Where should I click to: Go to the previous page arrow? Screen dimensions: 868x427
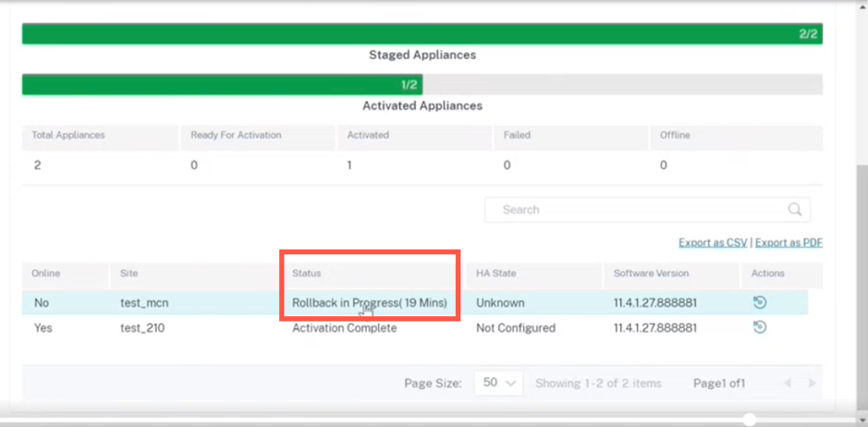[788, 384]
